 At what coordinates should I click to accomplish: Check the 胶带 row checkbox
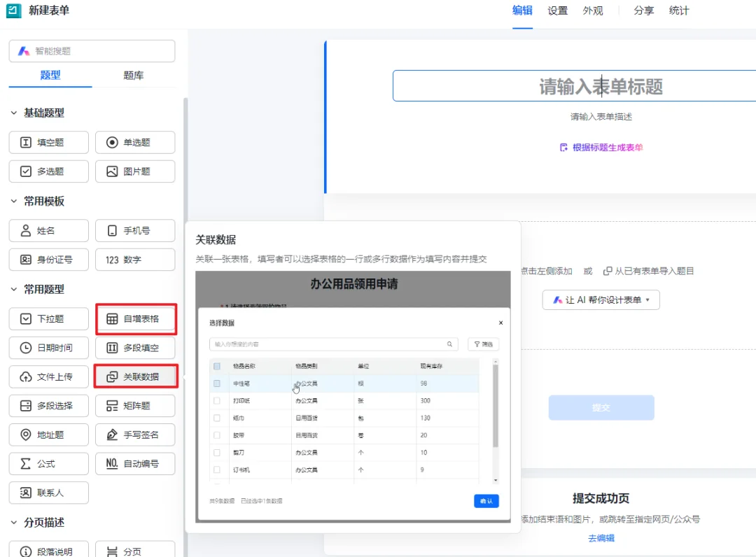217,435
